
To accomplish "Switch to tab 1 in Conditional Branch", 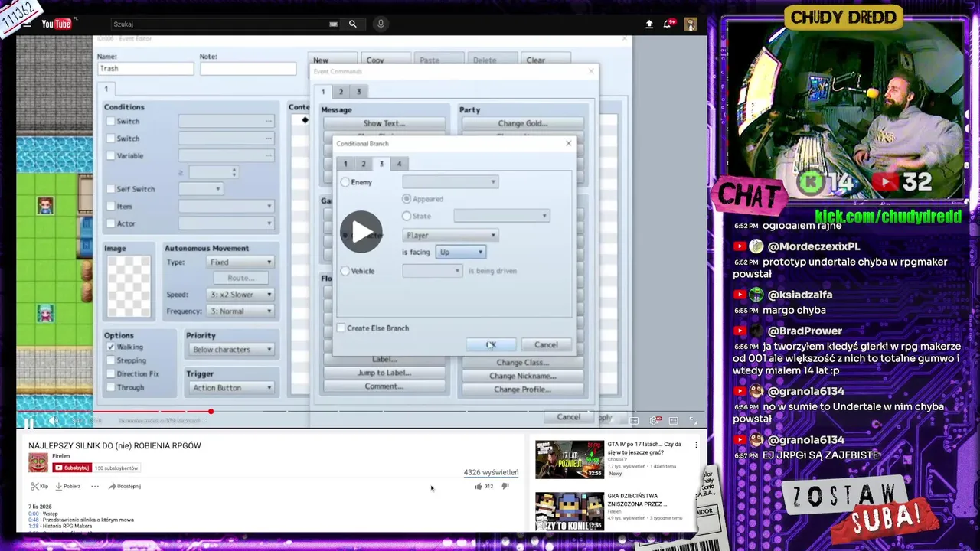I will 345,164.
